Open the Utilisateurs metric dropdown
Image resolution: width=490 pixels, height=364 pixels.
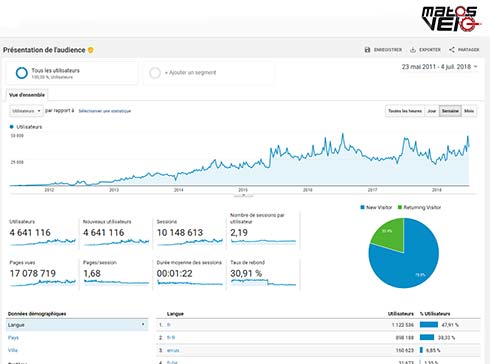[26, 111]
